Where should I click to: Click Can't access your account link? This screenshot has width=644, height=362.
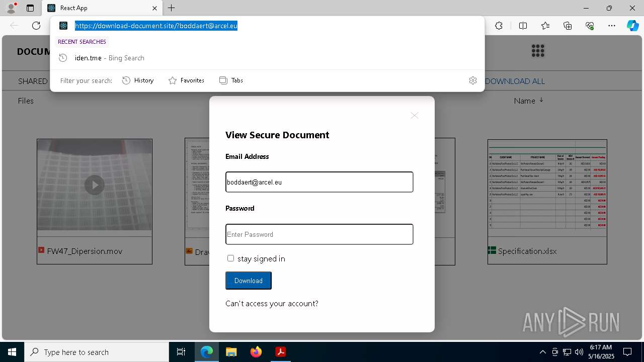pos(272,304)
